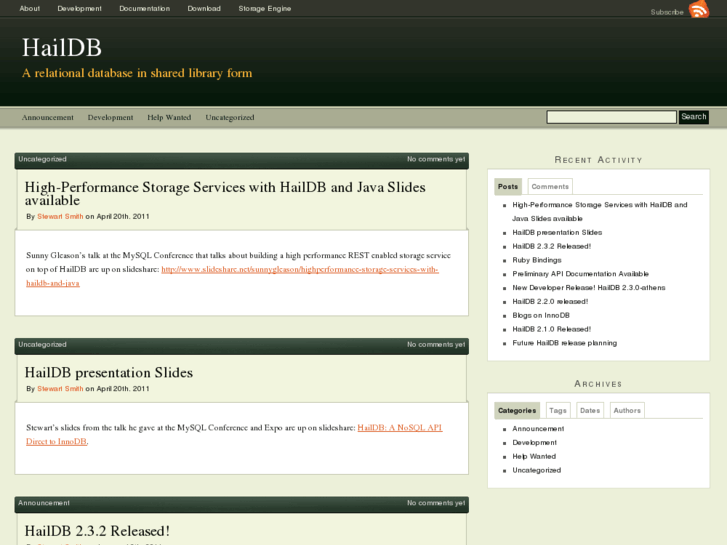
Task: Select Help Wanted in category navigation bar
Action: click(169, 117)
